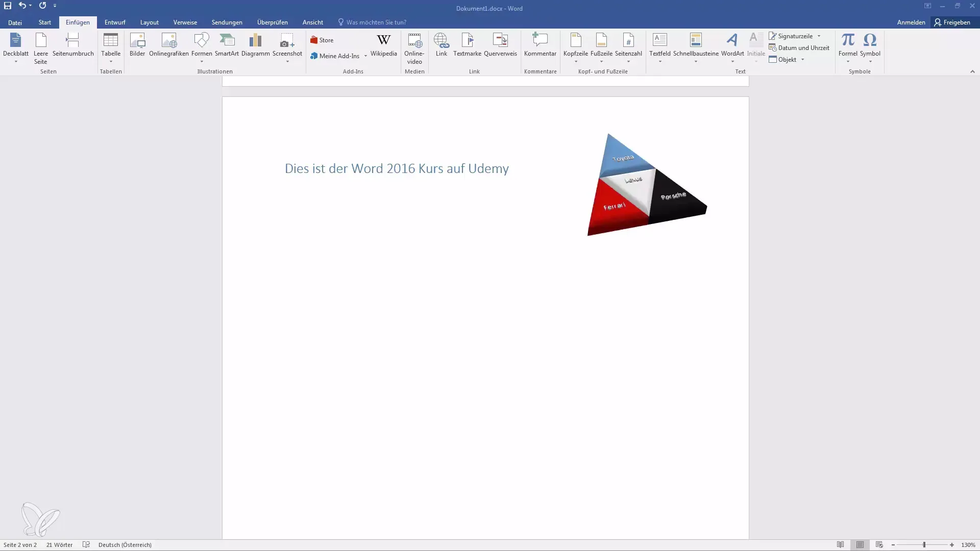The image size is (980, 551).
Task: Insert a Formel equation
Action: click(x=848, y=48)
